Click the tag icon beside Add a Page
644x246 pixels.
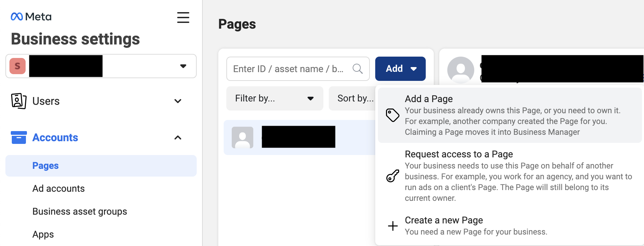(x=392, y=115)
